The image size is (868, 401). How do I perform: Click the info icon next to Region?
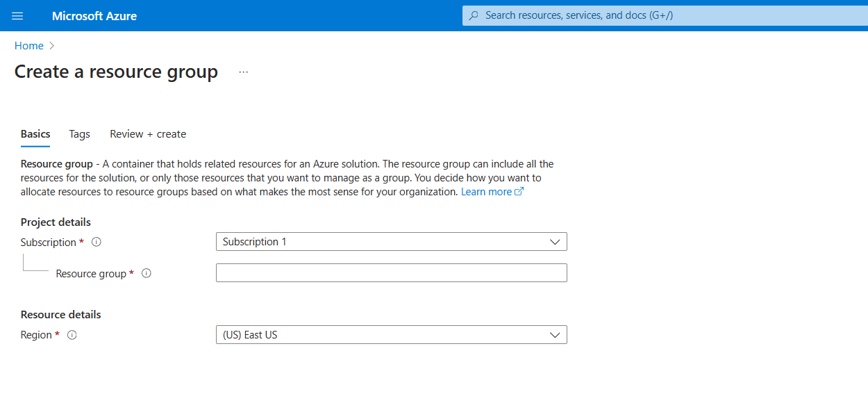pos(72,334)
